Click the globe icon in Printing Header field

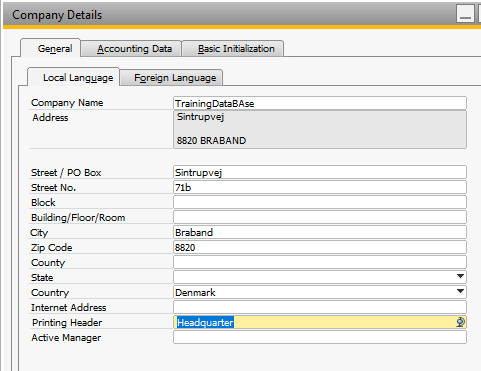pyautogui.click(x=460, y=322)
